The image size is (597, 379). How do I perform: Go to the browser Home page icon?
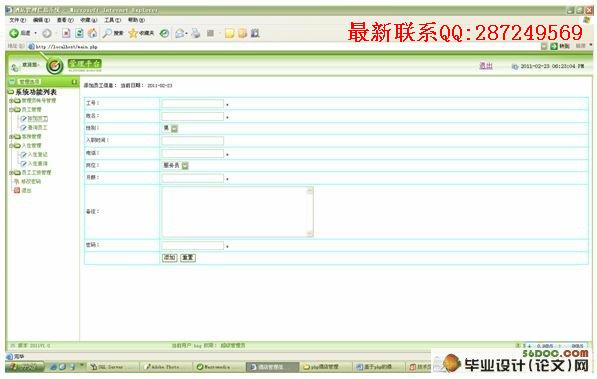[93, 34]
